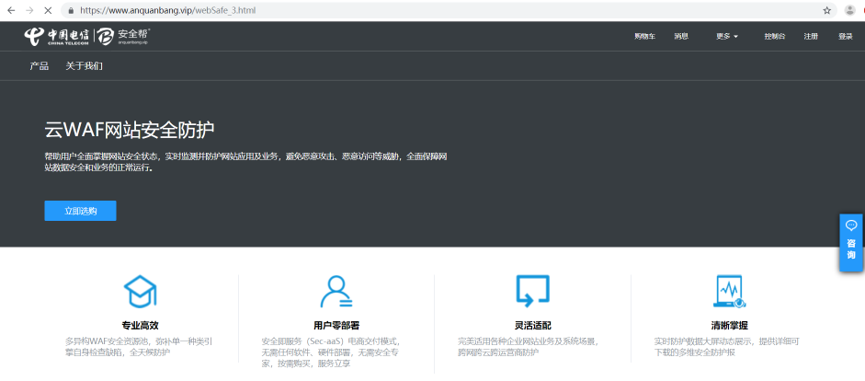Screen dimensions: 865x381
Task: Go back with the browser back arrow
Action: coord(10,10)
